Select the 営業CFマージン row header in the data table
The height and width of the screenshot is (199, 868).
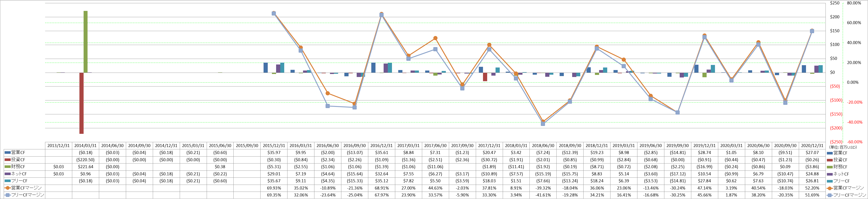[x=25, y=188]
